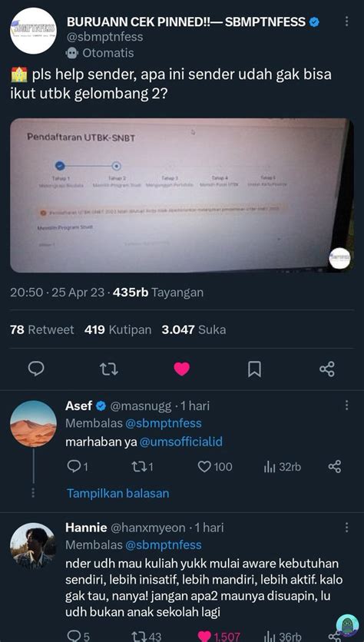
Task: Show hidden replies via Tampilkan balasan
Action: coord(118,493)
